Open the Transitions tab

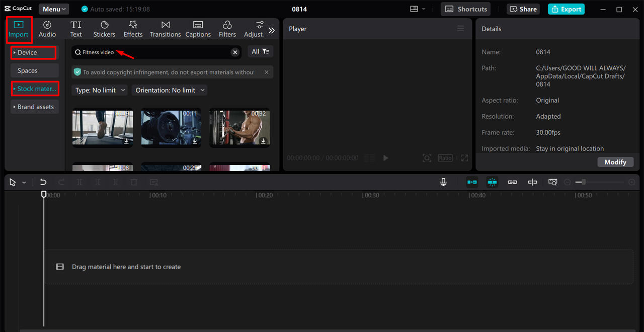coord(165,29)
